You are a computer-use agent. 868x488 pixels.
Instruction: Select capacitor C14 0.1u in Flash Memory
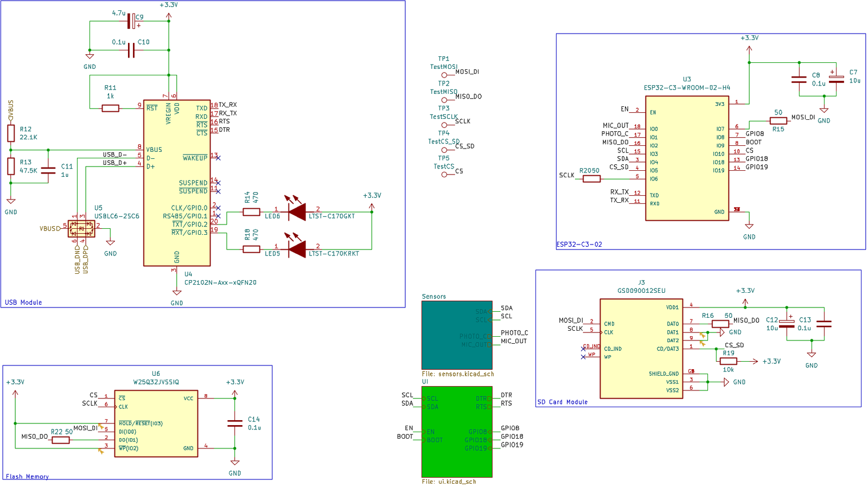(235, 423)
